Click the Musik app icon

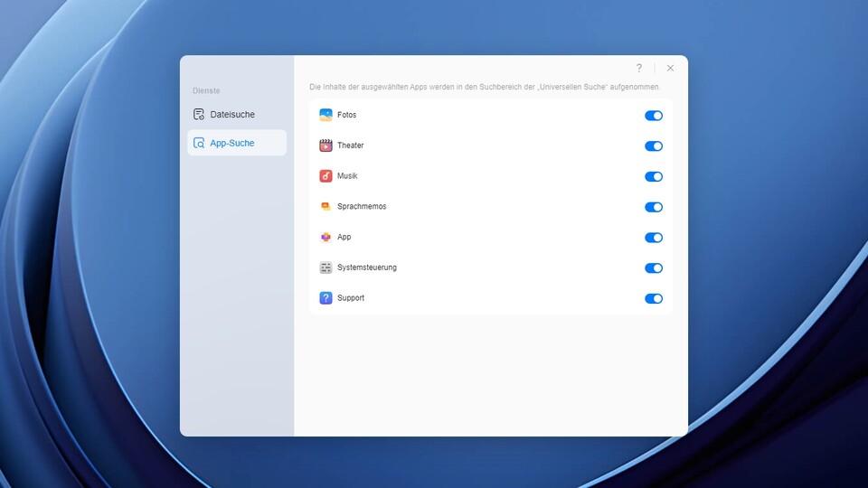[325, 176]
